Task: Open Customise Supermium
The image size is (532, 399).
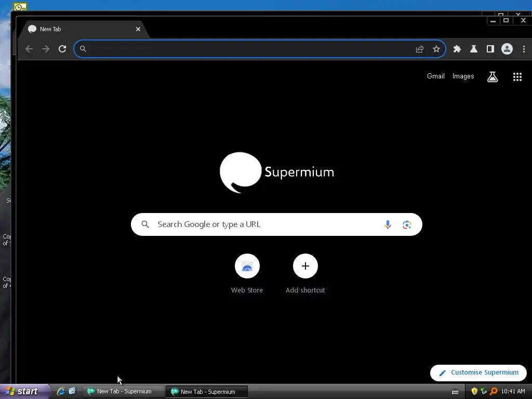Action: tap(478, 373)
